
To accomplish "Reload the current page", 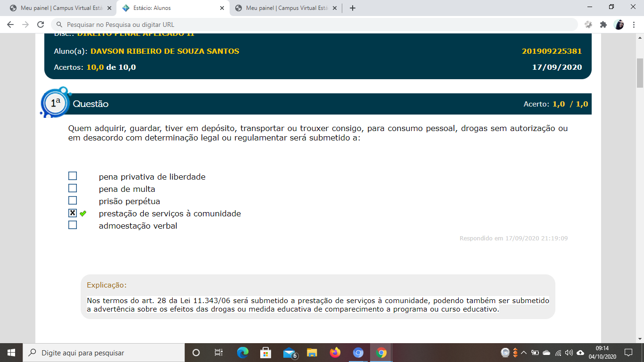I will 41,25.
